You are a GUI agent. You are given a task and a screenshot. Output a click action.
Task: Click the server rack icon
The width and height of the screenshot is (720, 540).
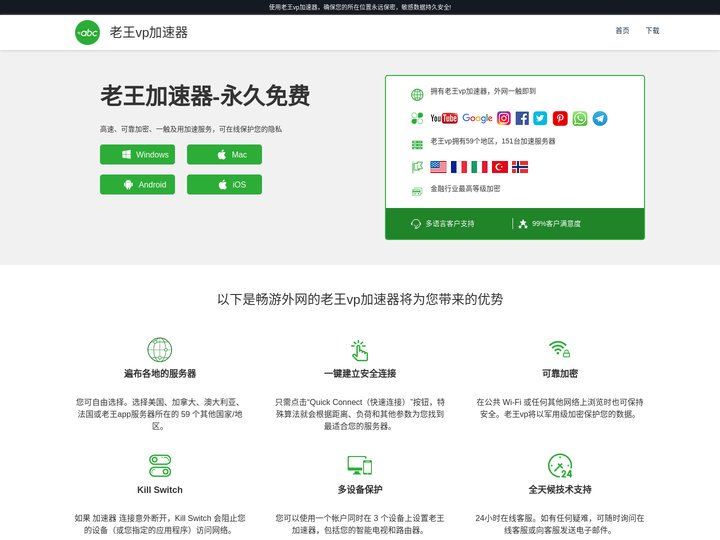(417, 145)
